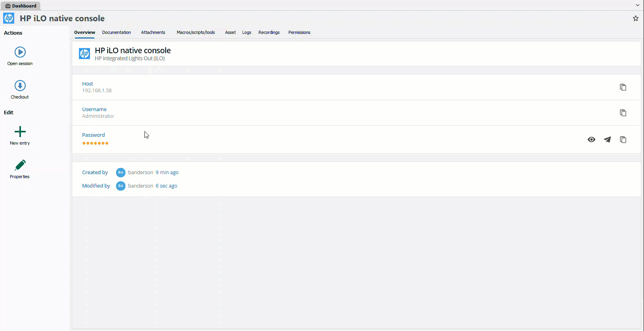Image resolution: width=644 pixels, height=331 pixels.
Task: Click the Checkout download icon
Action: coord(20,86)
